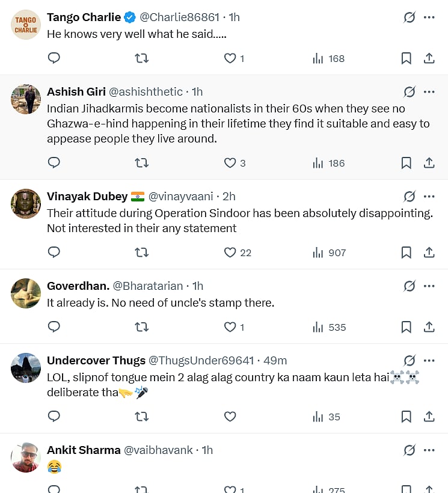The height and width of the screenshot is (493, 448).
Task: Open Grok icon on Ashish Giri's tweet
Action: point(410,92)
